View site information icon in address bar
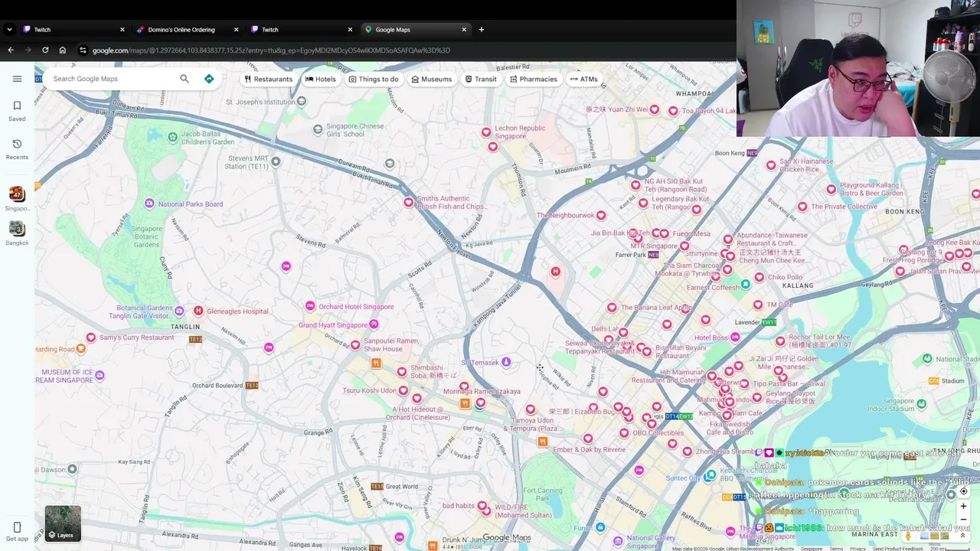The image size is (980, 551). coord(83,51)
